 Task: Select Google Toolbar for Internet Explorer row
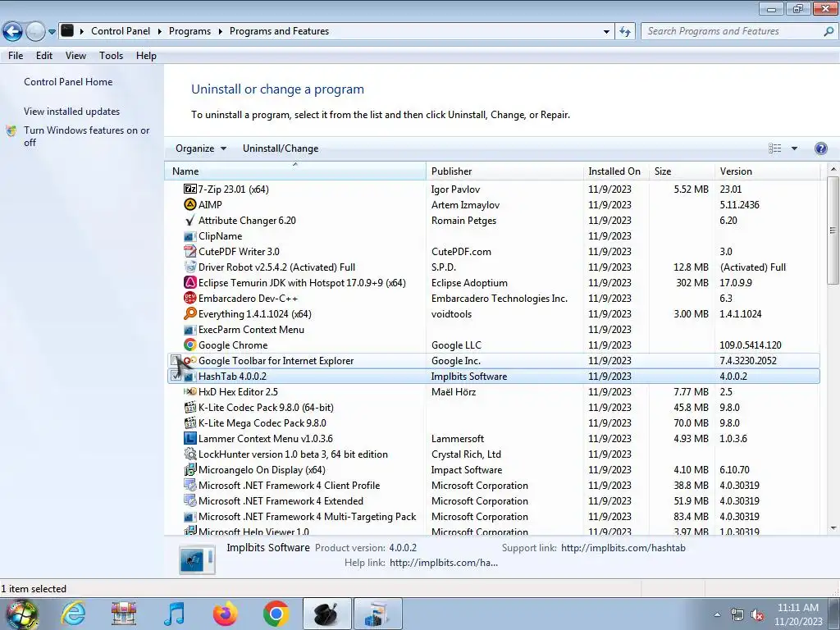[x=493, y=361]
